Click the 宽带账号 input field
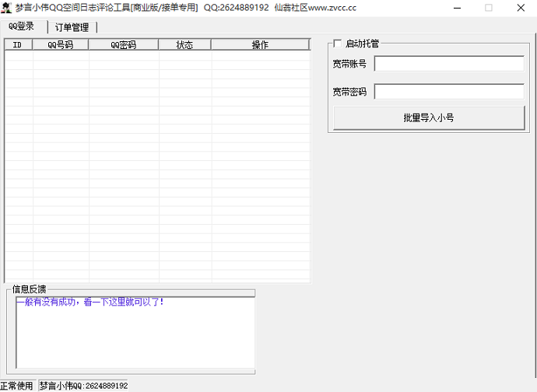537x392 pixels. tap(449, 64)
